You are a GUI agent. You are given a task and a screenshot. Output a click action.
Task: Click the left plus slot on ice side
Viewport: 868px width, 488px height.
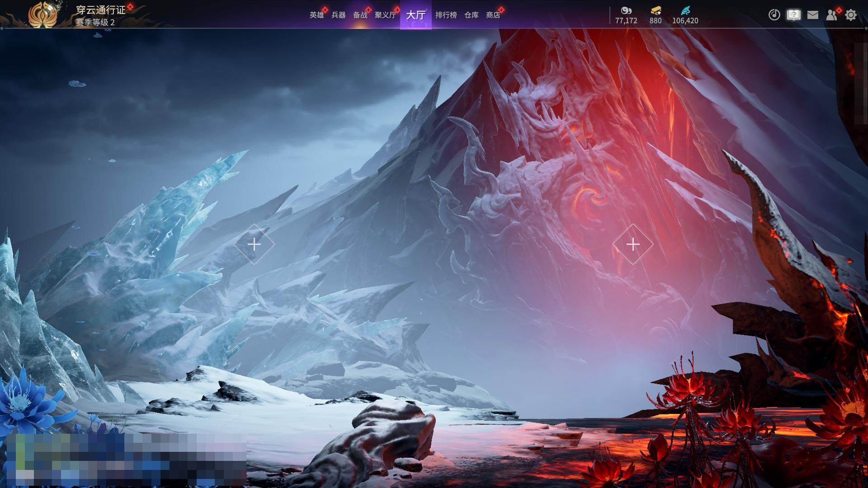pyautogui.click(x=254, y=244)
